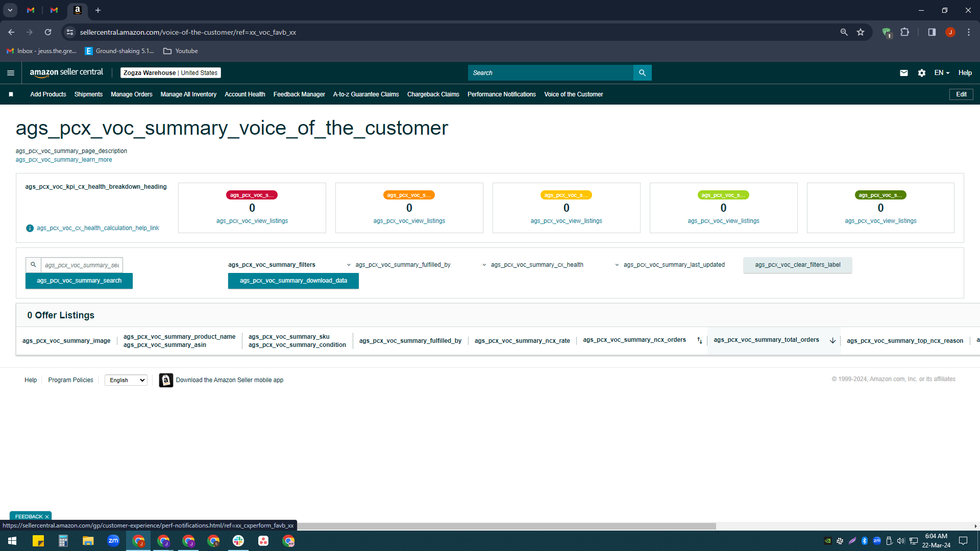This screenshot has height=551, width=980.
Task: Click the horizontal page scrollbar
Action: coord(505,526)
